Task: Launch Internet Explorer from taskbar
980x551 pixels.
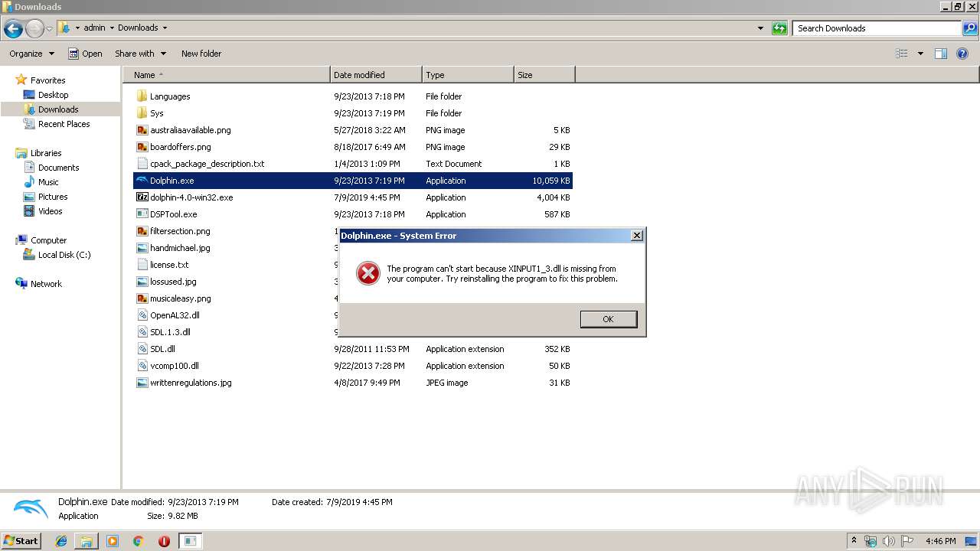Action: point(61,541)
